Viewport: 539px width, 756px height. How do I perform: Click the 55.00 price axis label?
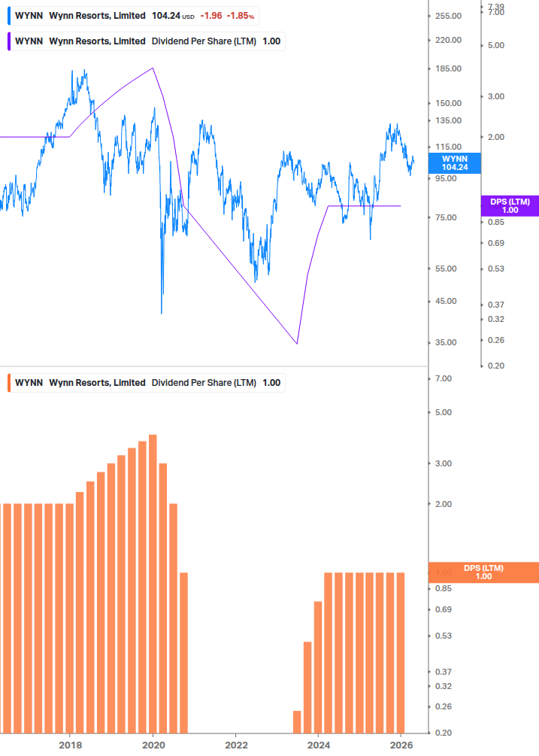446,269
